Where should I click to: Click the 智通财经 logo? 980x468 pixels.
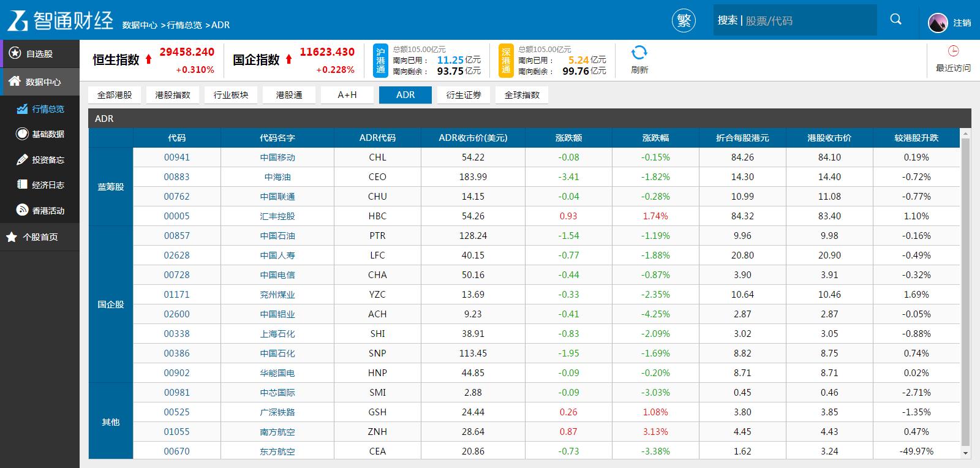click(x=60, y=20)
